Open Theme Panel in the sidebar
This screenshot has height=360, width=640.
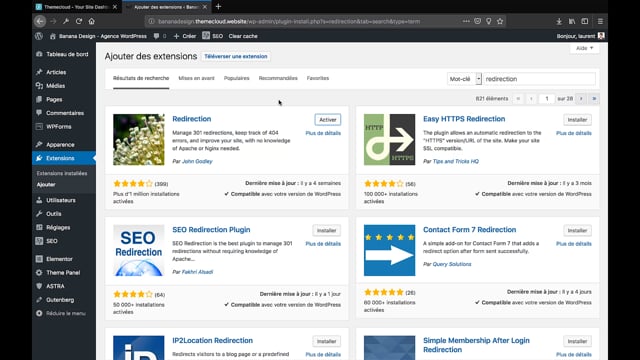click(x=64, y=272)
